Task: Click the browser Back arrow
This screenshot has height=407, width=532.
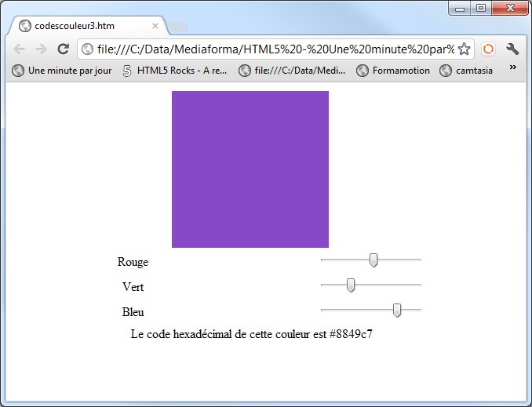Action: coord(20,49)
